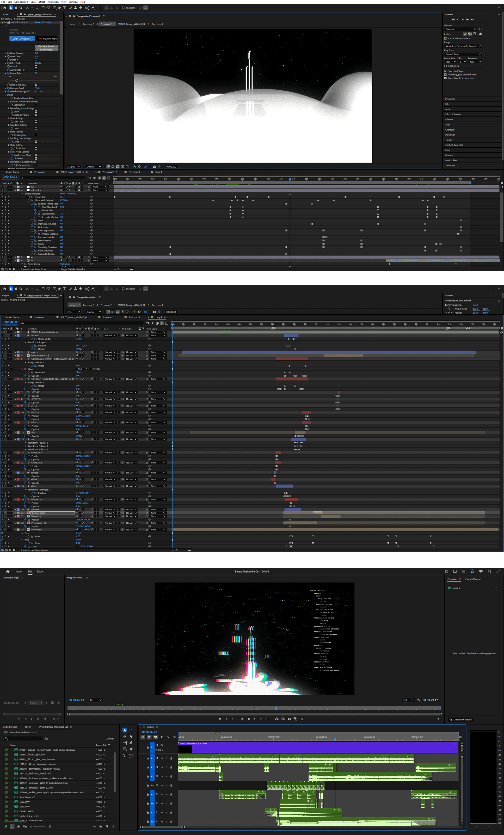Open the Quarter resolution dropdown
The height and width of the screenshot is (835, 504).
(x=93, y=167)
